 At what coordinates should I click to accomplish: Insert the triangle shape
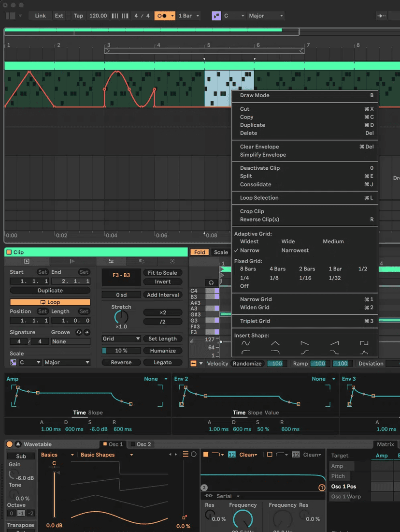point(275,343)
